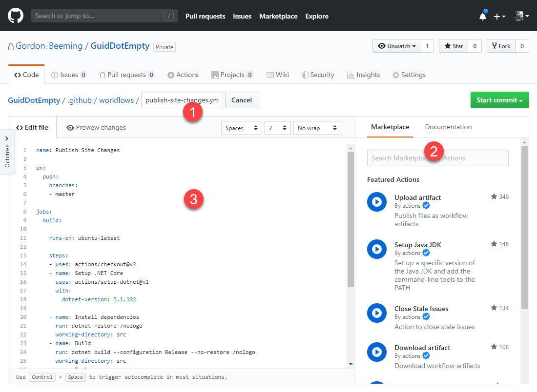Fork the repository
Screen dimensions: 537x392
[501, 46]
